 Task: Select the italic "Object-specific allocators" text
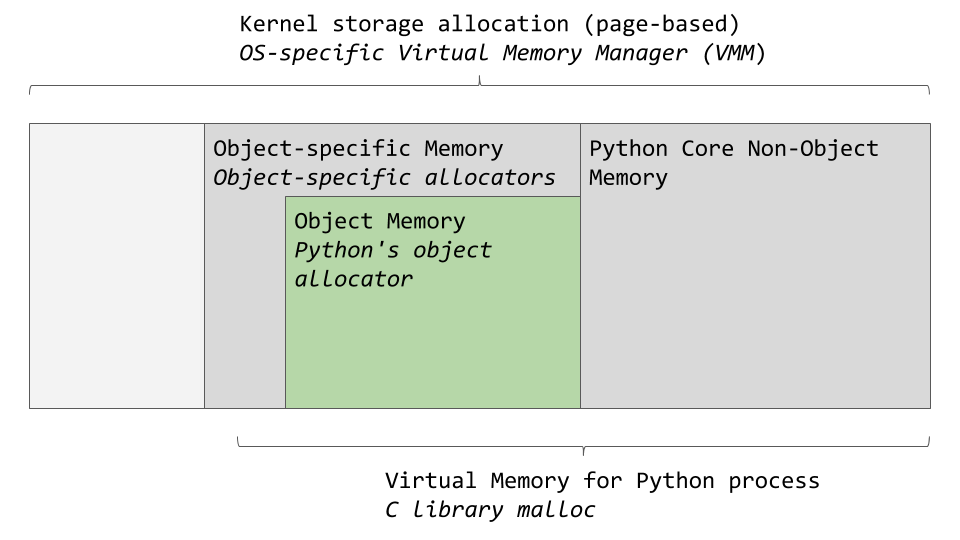coord(384,178)
